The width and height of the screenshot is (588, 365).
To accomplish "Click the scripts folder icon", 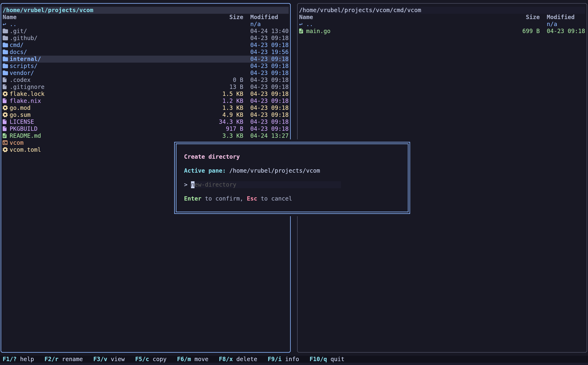I will 5,66.
